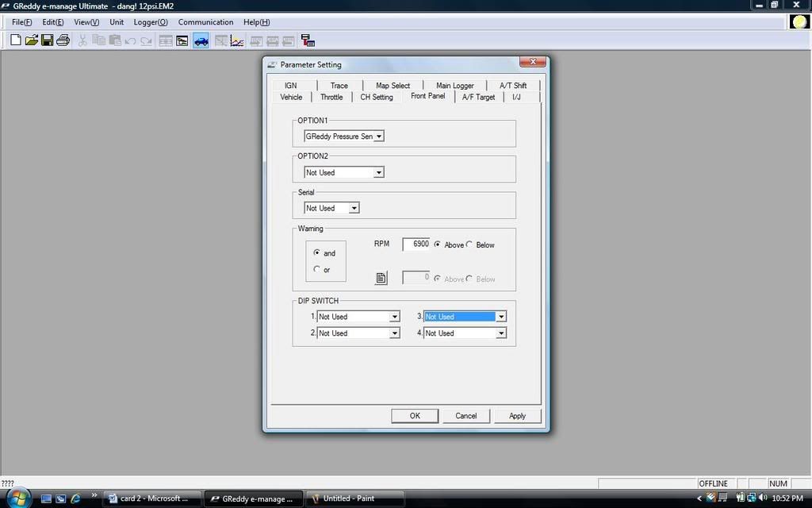Click the grayed map table icon
812x508 pixels.
pos(166,41)
